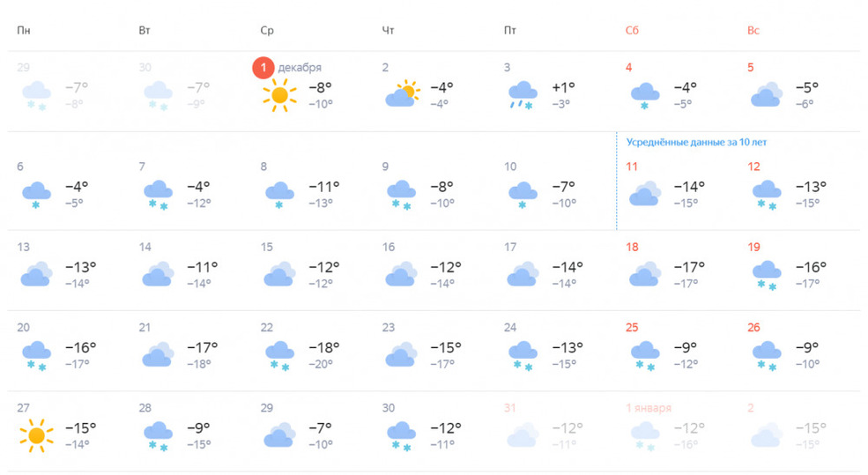Click the sunny icon on day 27
Screen dimensions: 868x475
click(36, 435)
